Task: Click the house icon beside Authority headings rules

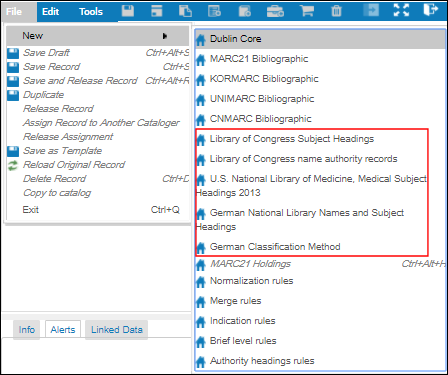Action: 201,362
